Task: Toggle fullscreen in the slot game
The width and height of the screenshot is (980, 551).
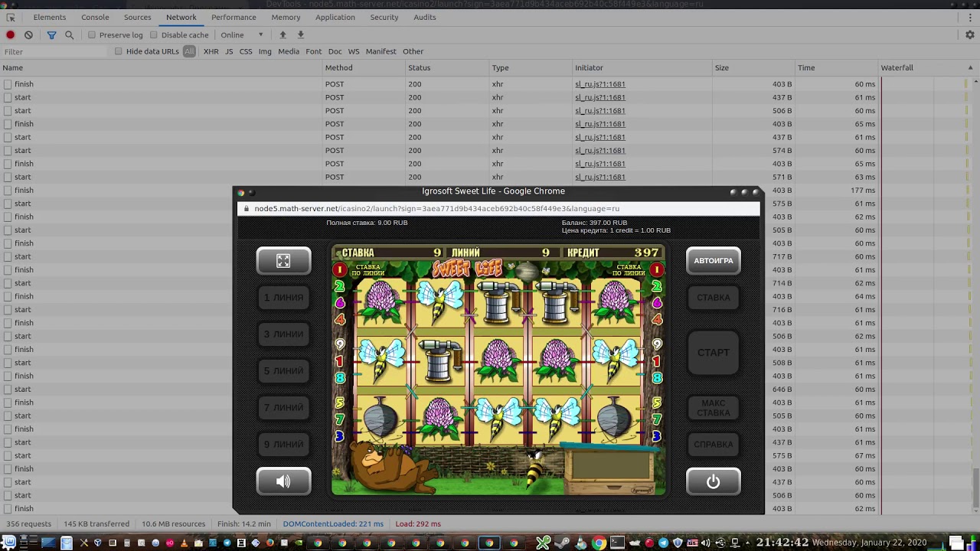Action: (x=283, y=261)
